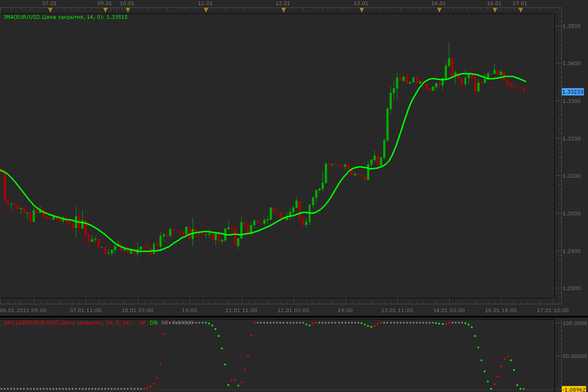Click the DN series label

(153, 323)
